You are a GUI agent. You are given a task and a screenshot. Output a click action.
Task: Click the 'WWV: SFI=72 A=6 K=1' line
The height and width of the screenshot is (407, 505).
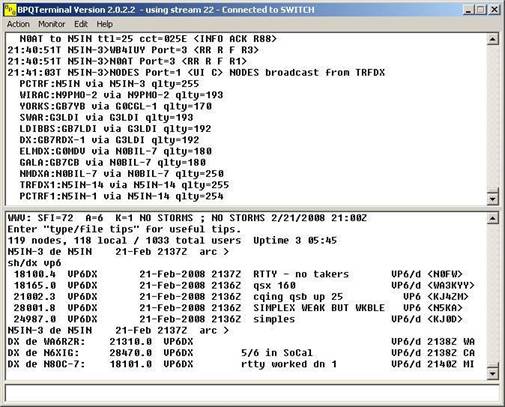[x=187, y=218]
